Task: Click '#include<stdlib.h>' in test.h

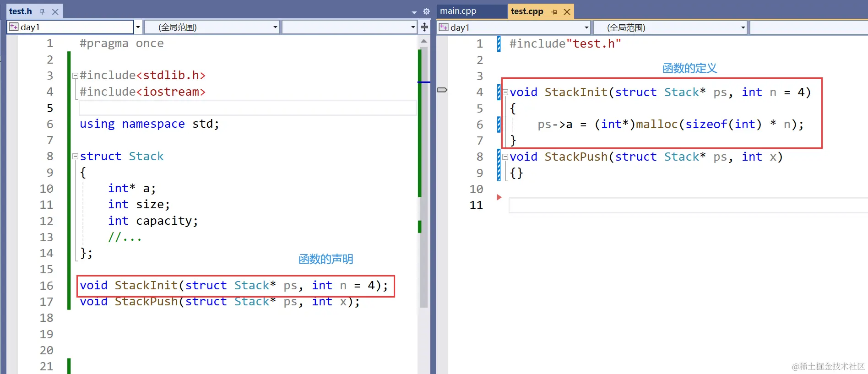Action: (x=142, y=76)
